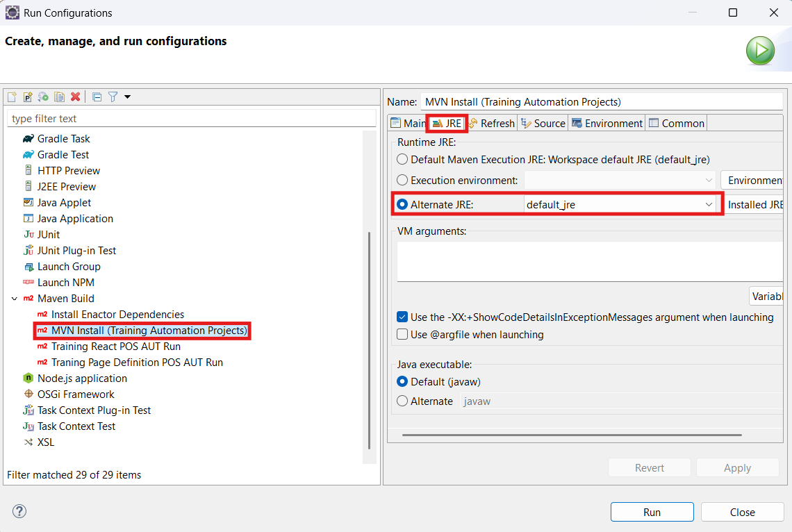
Task: Click the Export launch configuration icon
Action: [x=44, y=97]
